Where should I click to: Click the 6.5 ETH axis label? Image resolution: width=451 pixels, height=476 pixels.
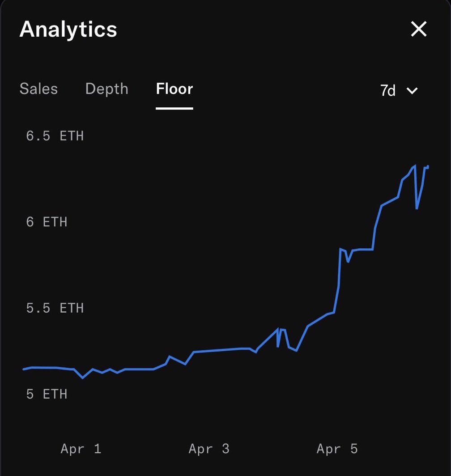(x=55, y=136)
